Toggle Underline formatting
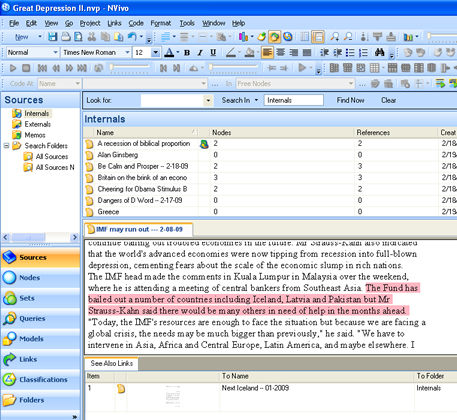Viewport: 457px width, 420px height. click(x=213, y=52)
